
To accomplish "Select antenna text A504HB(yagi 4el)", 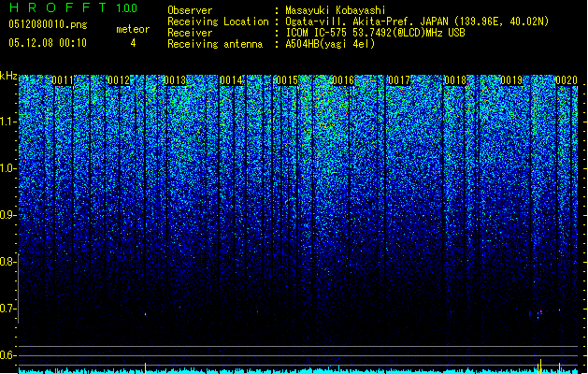I will pos(330,44).
